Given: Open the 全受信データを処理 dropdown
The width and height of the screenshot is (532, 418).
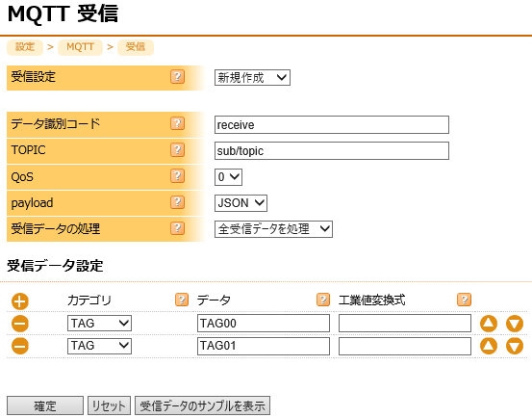Looking at the screenshot, I should [273, 229].
